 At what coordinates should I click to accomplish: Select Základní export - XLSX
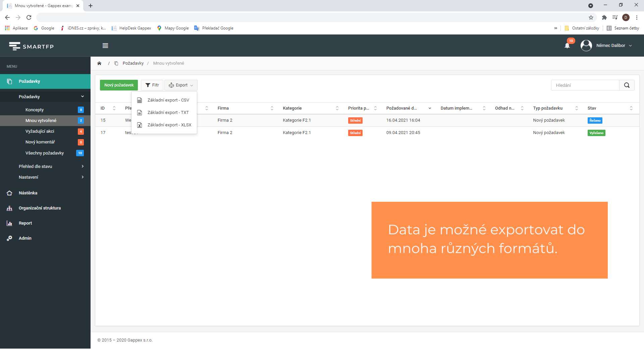click(169, 125)
